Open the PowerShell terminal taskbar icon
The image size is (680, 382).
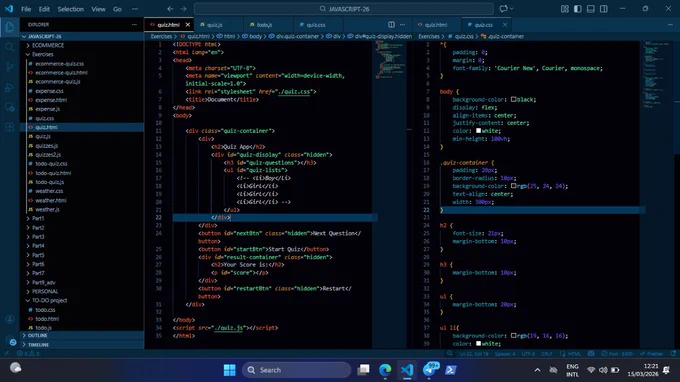(x=450, y=370)
